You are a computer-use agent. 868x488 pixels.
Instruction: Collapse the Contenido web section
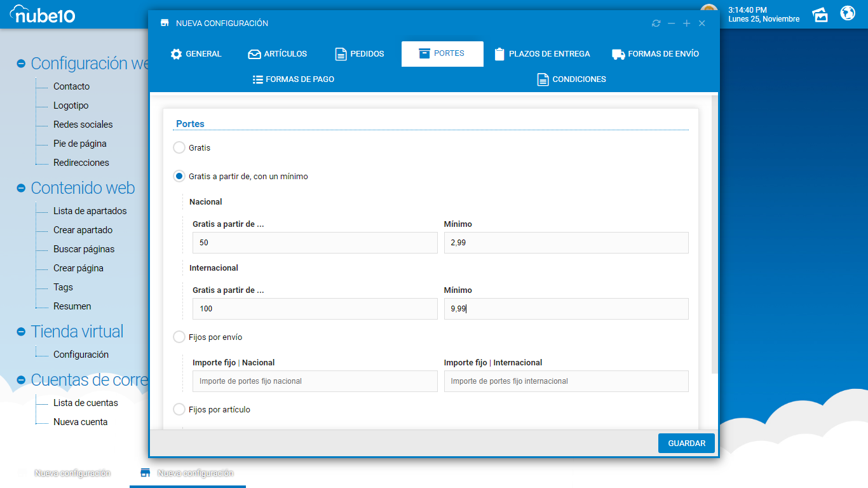[21, 188]
